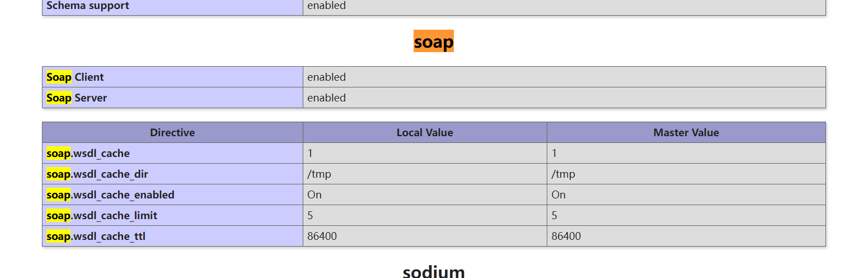The width and height of the screenshot is (868, 278).
Task: Click the enabled value for Schema support
Action: click(x=326, y=6)
